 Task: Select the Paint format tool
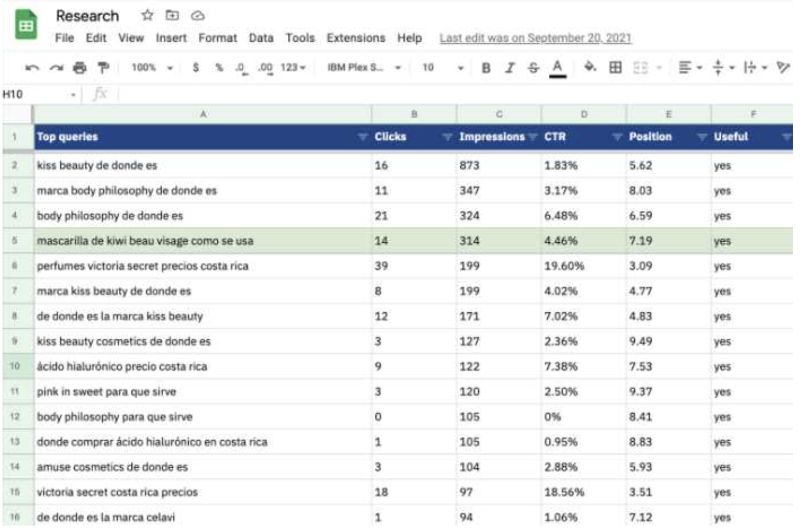click(103, 67)
